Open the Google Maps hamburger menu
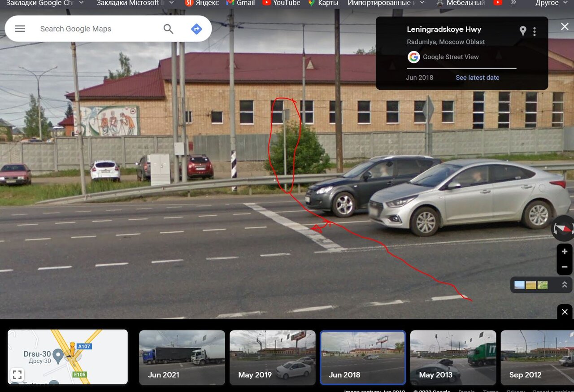Viewport: 574px width, 392px height. 20,29
